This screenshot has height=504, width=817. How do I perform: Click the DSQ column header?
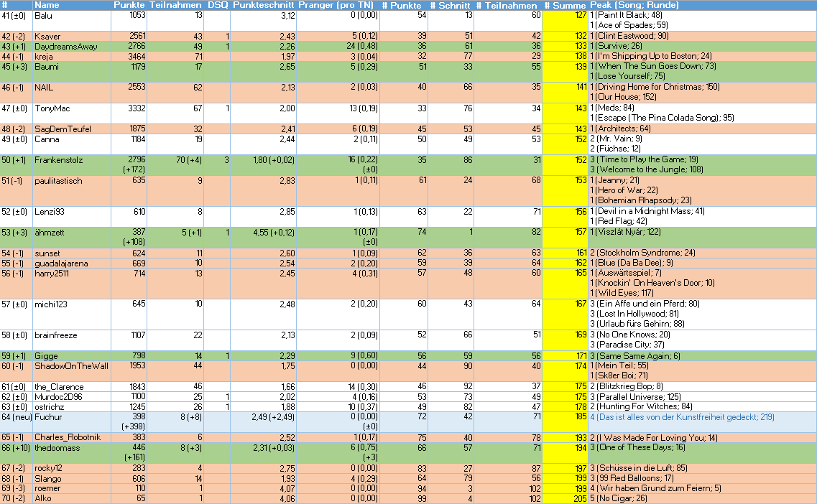218,5
